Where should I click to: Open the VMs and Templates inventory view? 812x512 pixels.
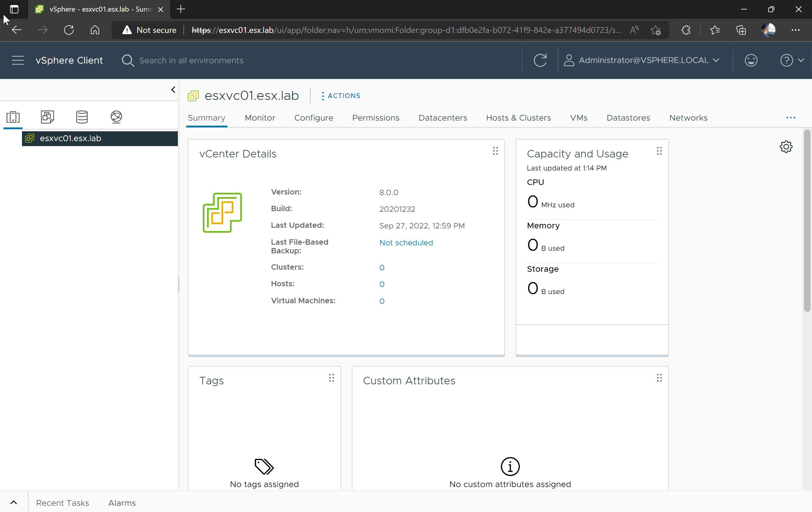point(47,117)
